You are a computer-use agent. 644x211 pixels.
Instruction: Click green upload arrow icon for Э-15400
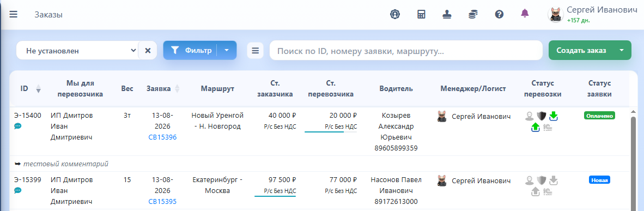pyautogui.click(x=536, y=128)
